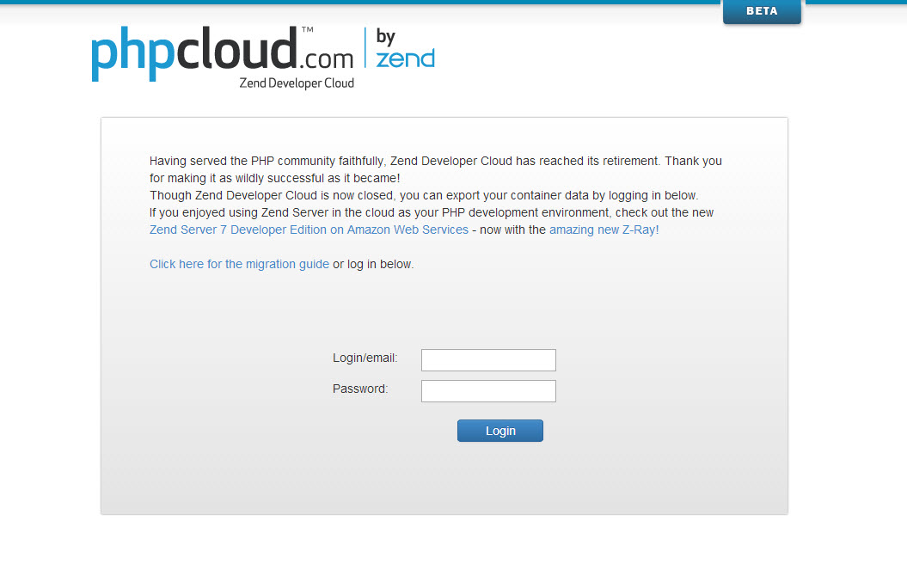
Task: Click empty grey panel area below Login button
Action: [444, 481]
